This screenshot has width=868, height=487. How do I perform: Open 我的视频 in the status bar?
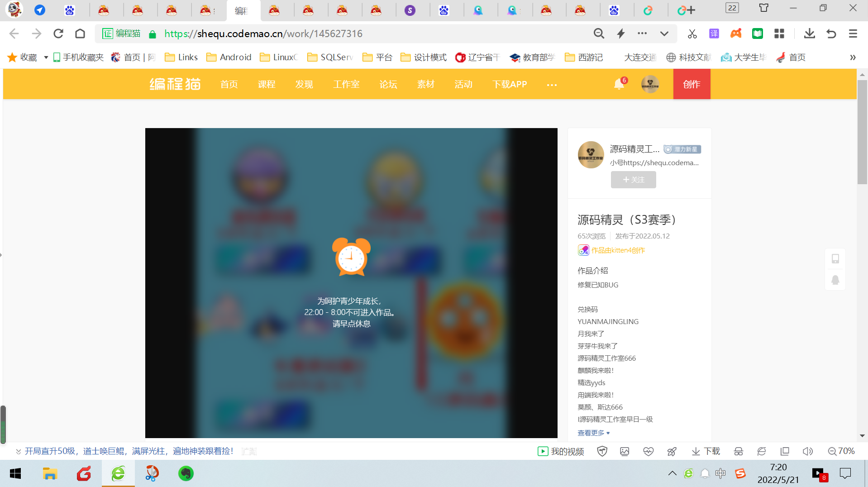point(561,451)
